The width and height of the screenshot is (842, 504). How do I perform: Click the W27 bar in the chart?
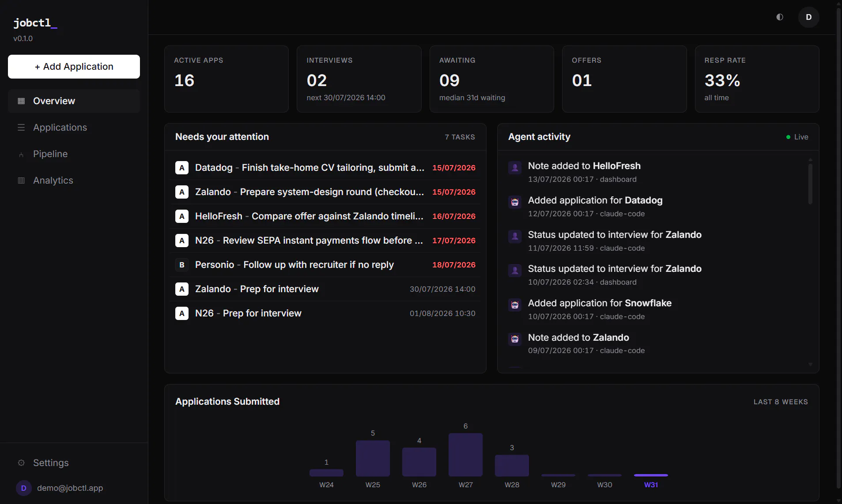pos(465,455)
